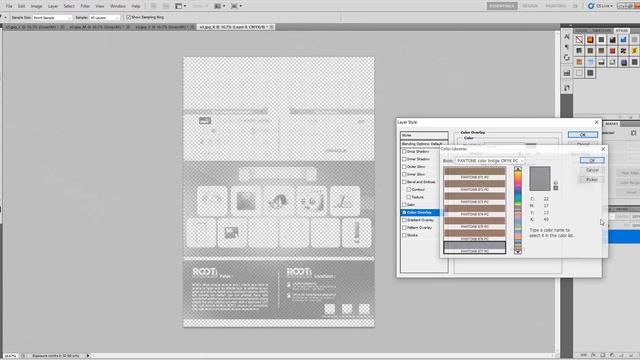The image size is (640, 360).
Task: Open the Sample Size dropdown
Action: [x=52, y=18]
